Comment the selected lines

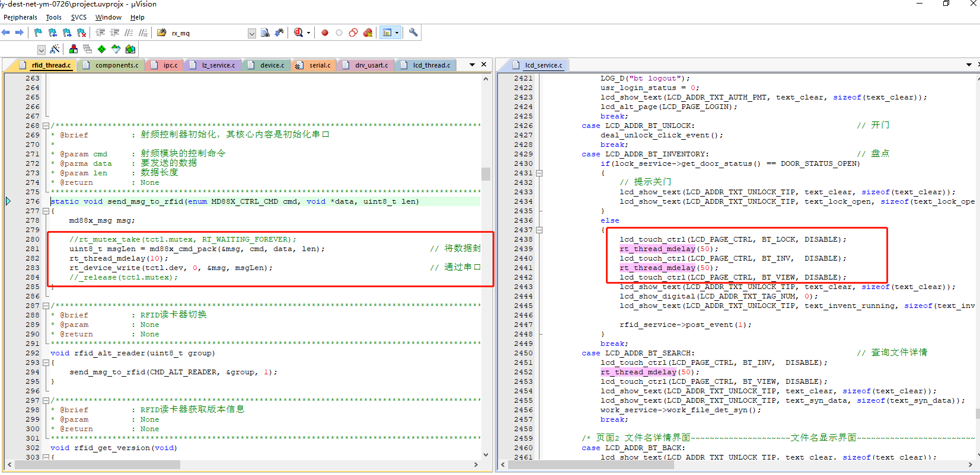pos(129,33)
